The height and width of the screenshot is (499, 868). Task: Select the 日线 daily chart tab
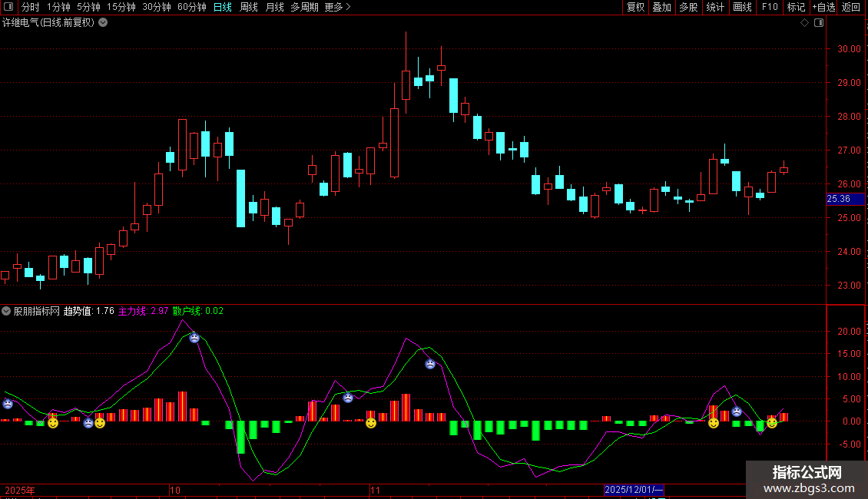point(223,7)
